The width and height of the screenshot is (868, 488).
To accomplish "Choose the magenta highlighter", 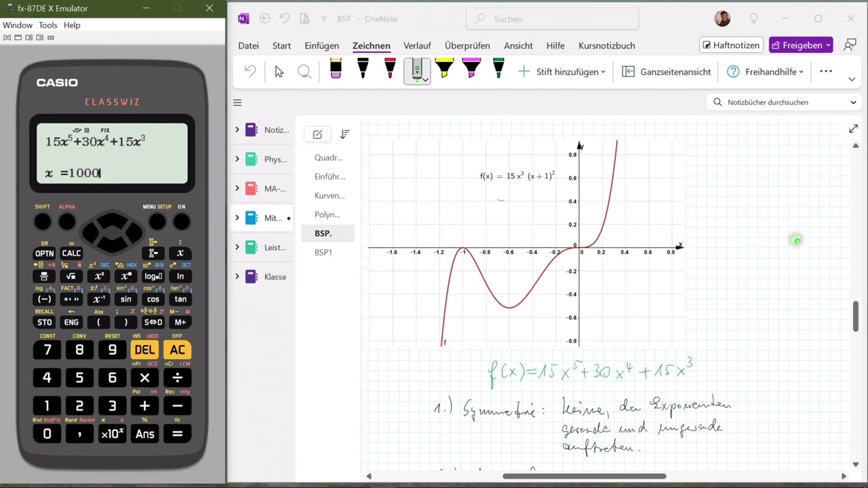I will click(471, 68).
